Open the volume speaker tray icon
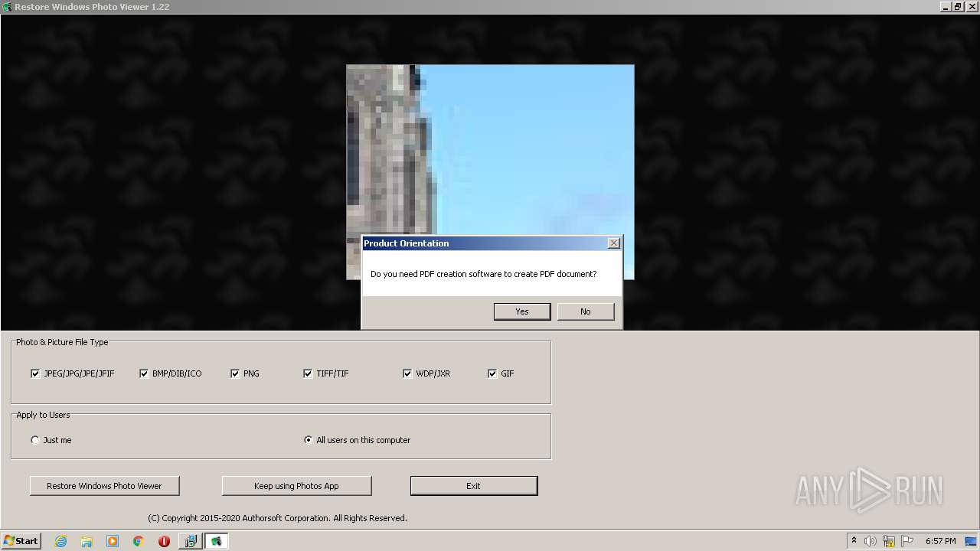Image resolution: width=980 pixels, height=551 pixels. tap(871, 541)
